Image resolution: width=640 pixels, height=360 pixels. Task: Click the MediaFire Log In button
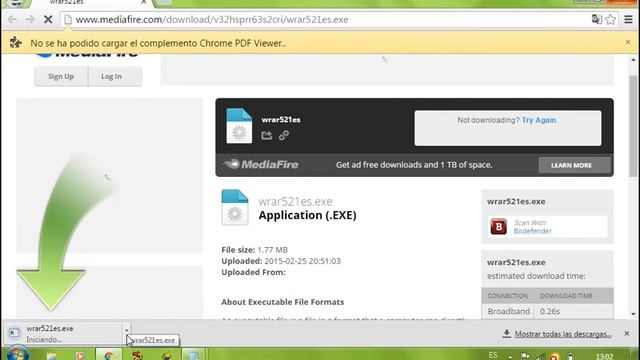pos(111,76)
